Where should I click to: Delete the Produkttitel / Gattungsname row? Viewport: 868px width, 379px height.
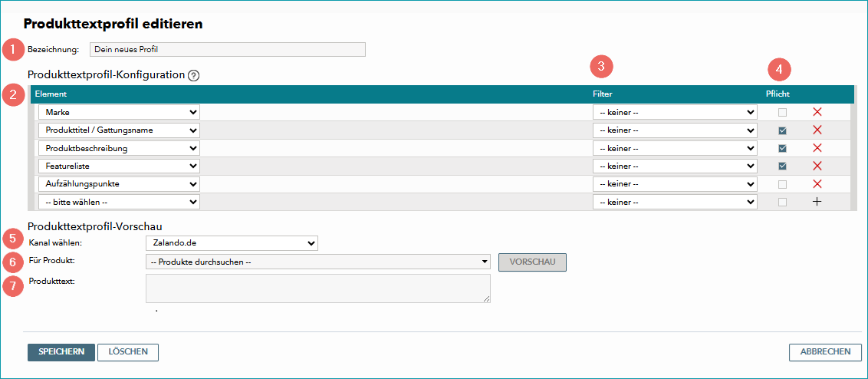pyautogui.click(x=817, y=130)
